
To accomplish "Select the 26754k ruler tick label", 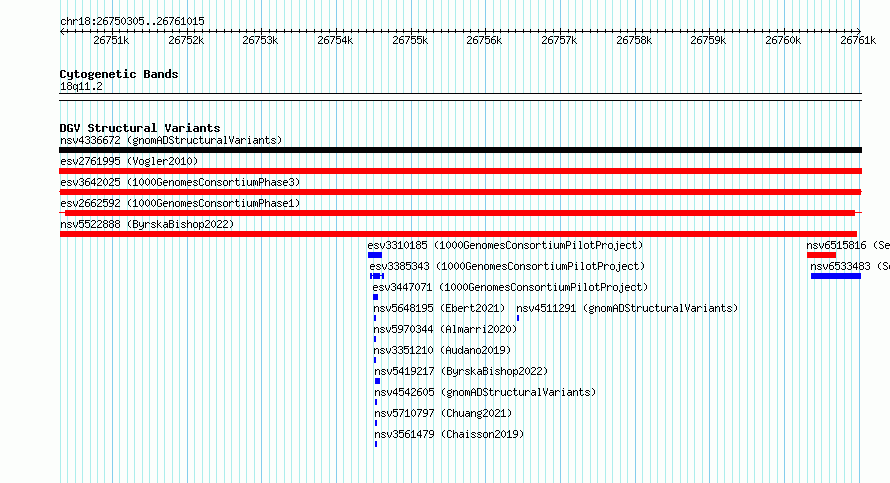I will tap(335, 41).
